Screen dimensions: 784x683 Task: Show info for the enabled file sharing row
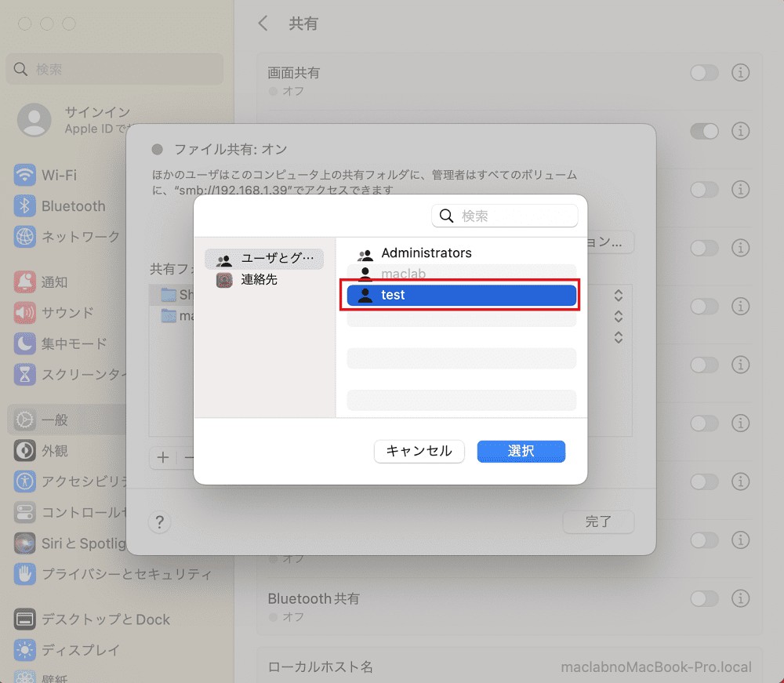pyautogui.click(x=741, y=132)
